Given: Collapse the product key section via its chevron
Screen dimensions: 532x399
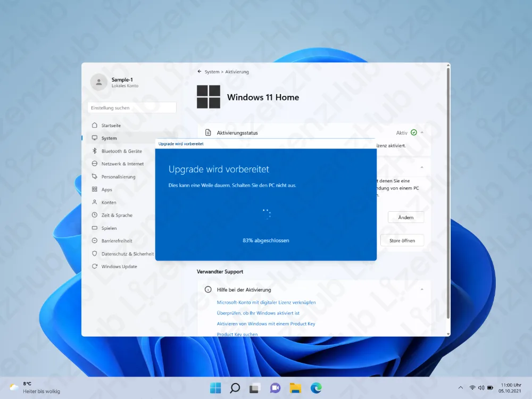Looking at the screenshot, I should (422, 167).
